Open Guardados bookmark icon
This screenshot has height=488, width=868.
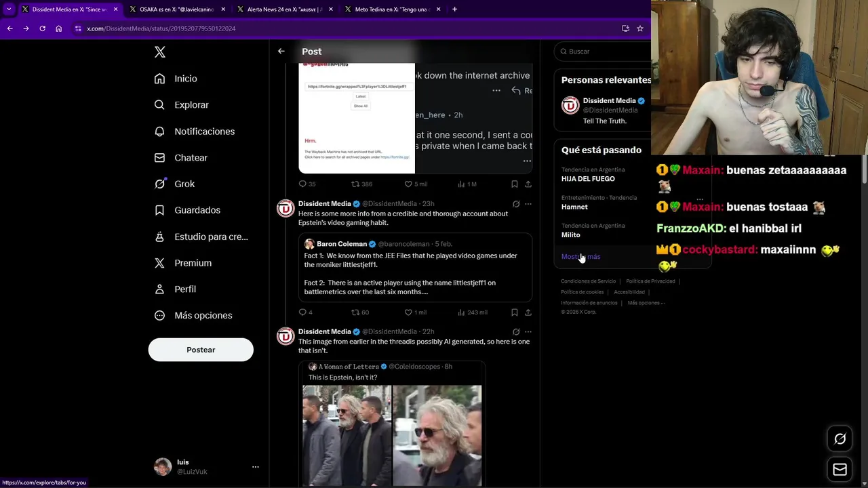[x=159, y=210]
